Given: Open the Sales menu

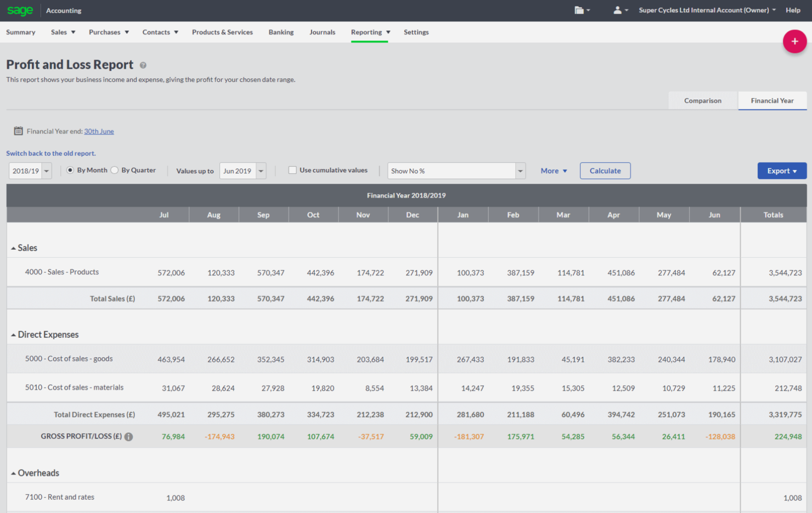Looking at the screenshot, I should [63, 32].
